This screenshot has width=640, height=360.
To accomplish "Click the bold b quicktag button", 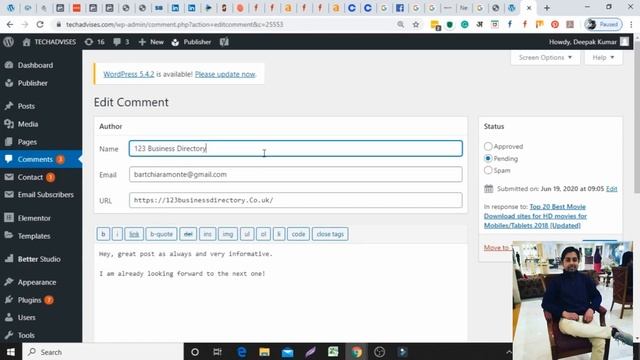I will 103,234.
